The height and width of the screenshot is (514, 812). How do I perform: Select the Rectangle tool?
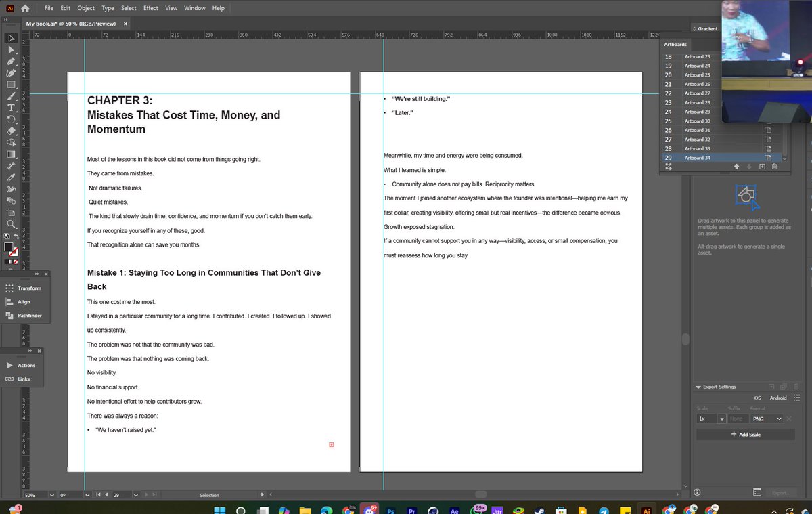tap(11, 85)
